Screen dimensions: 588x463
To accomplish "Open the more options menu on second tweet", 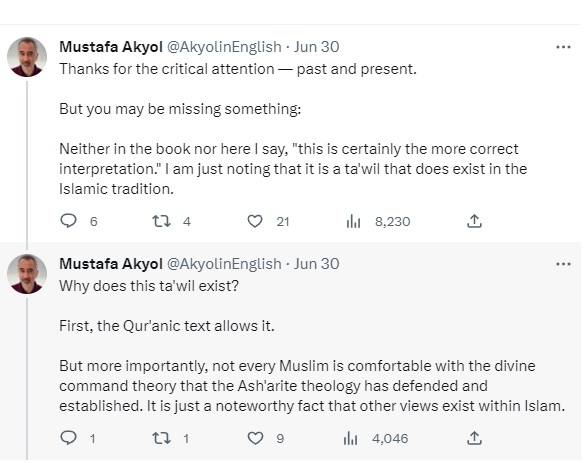I will [563, 264].
